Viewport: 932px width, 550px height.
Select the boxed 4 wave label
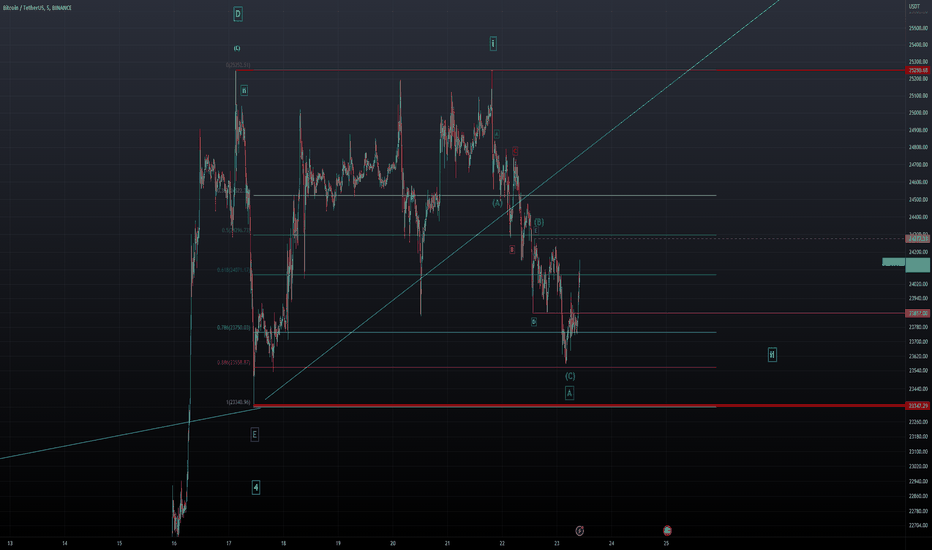click(256, 488)
